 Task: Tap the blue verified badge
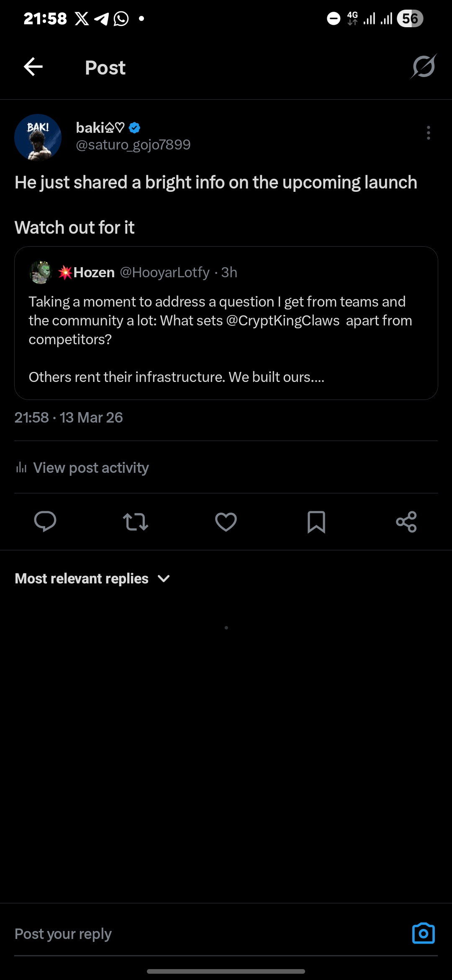134,128
